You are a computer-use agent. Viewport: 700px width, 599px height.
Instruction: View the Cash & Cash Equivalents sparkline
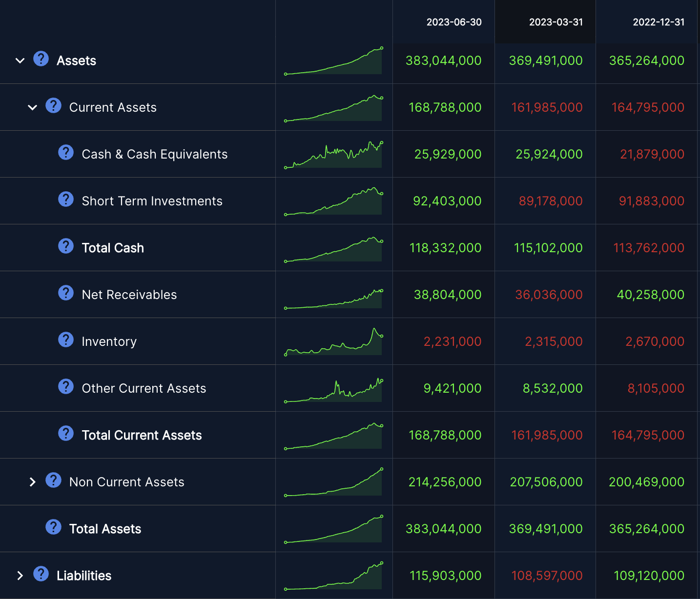(333, 155)
